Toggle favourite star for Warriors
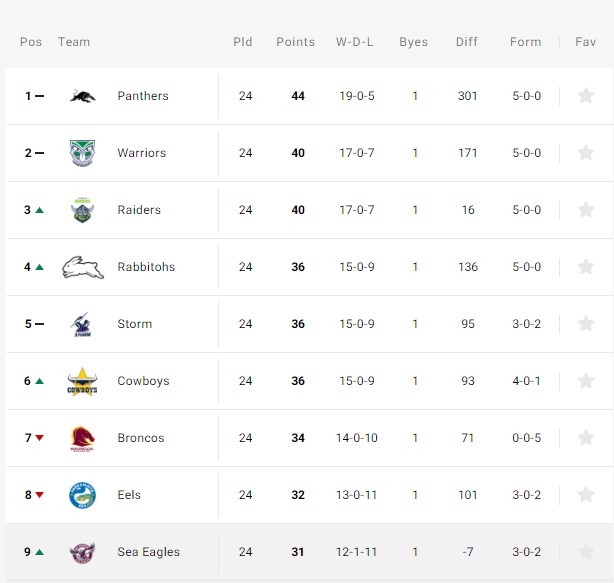614x583 pixels. point(586,153)
